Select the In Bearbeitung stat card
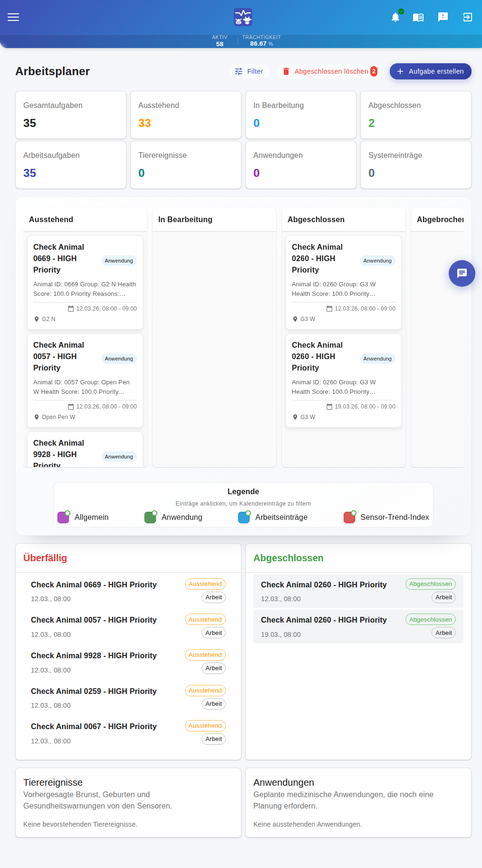The height and width of the screenshot is (868, 482). [301, 115]
